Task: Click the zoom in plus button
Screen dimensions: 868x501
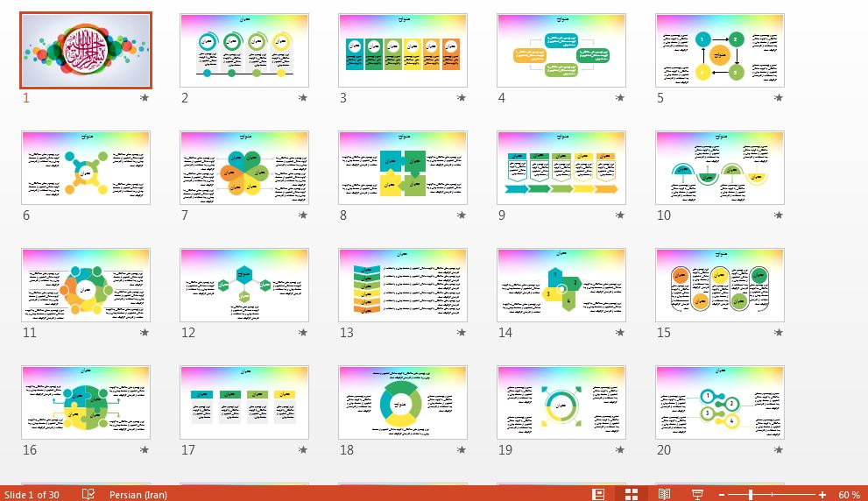Action: tap(822, 495)
